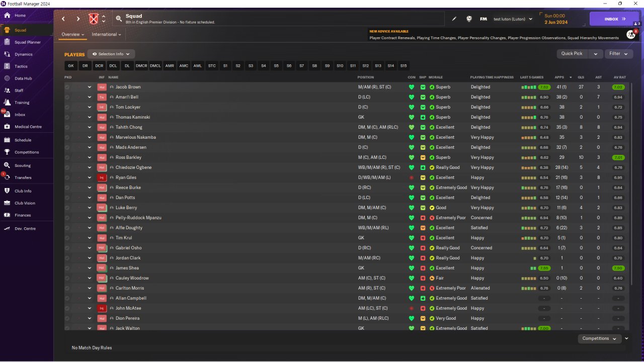Click the INBOX continue button
644x362 pixels.
pos(614,19)
